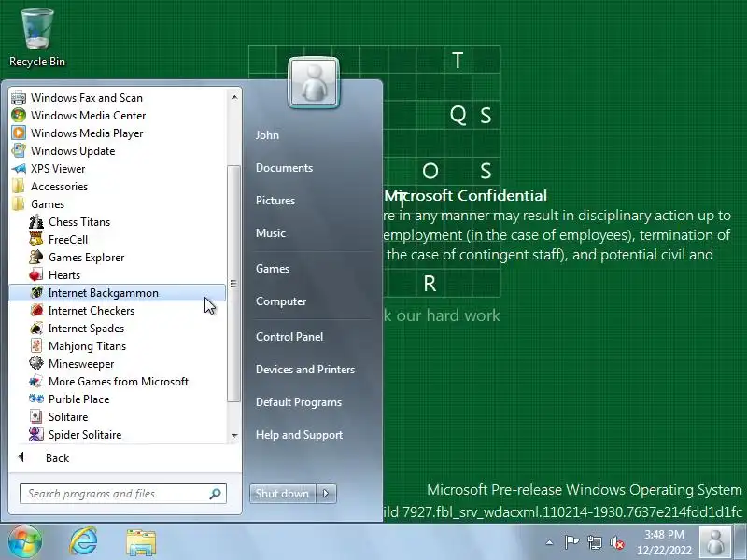Screen dimensions: 747x560
Task: Start FreeCell game icon
Action: 36,240
